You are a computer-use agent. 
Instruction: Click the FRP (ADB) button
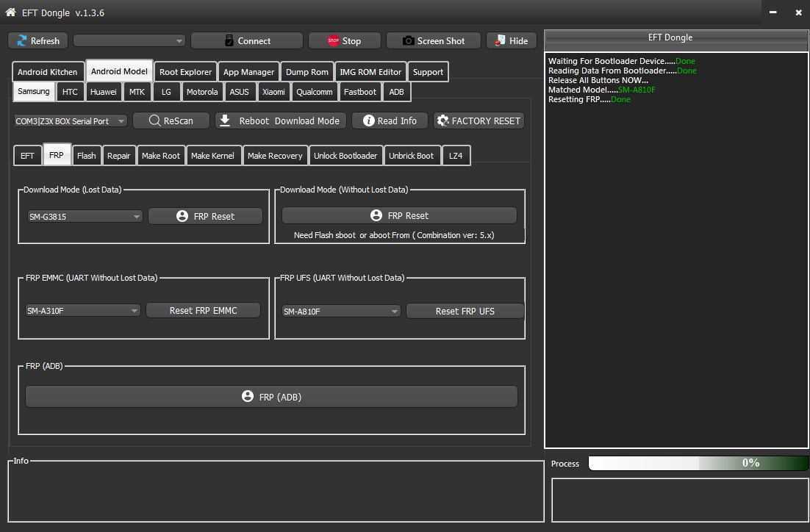click(272, 397)
